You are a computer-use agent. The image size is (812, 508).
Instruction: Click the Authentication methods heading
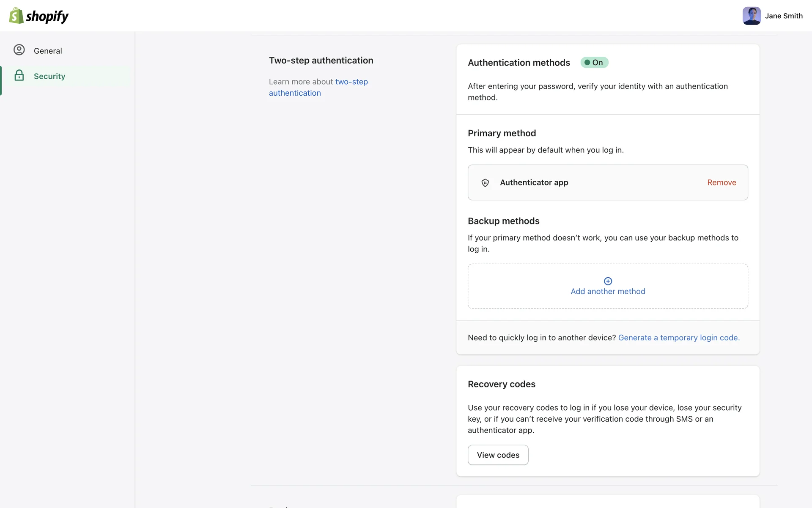coord(518,63)
